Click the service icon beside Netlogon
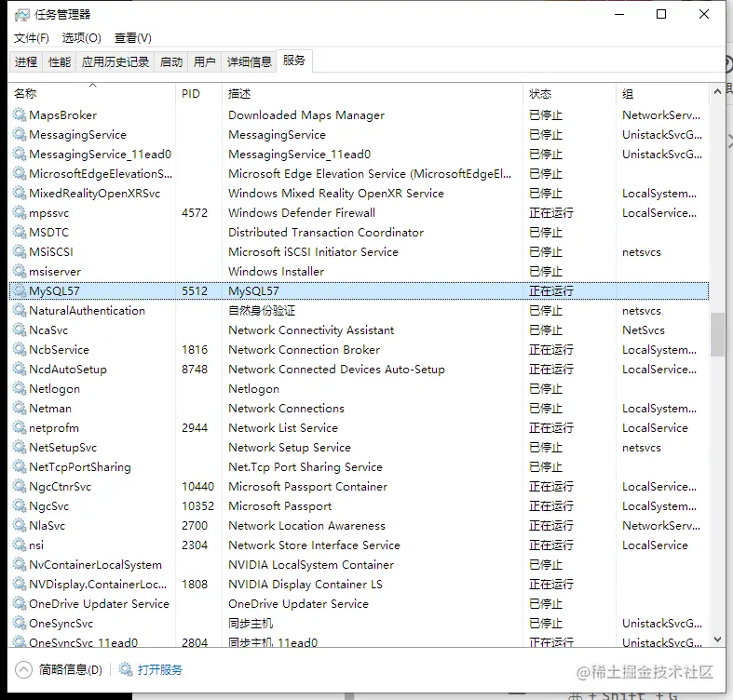 [x=20, y=389]
